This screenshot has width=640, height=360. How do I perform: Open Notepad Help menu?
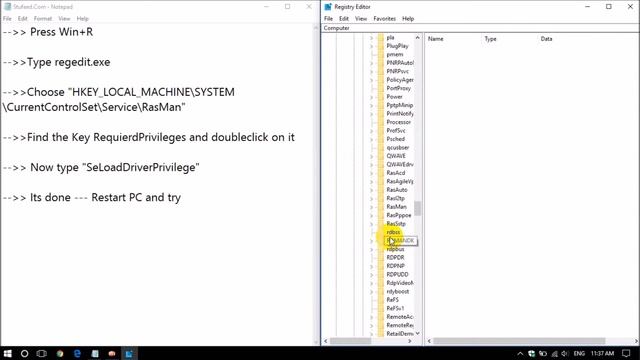pos(82,19)
